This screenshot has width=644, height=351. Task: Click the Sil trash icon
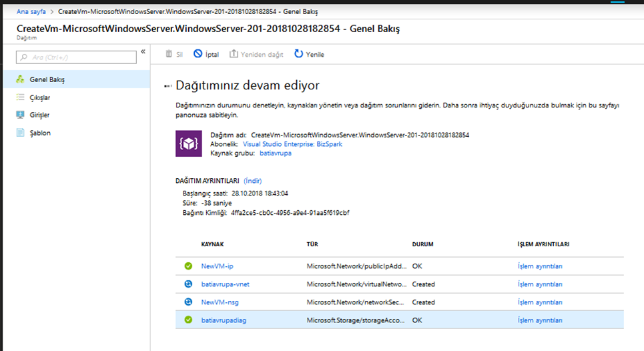[169, 54]
